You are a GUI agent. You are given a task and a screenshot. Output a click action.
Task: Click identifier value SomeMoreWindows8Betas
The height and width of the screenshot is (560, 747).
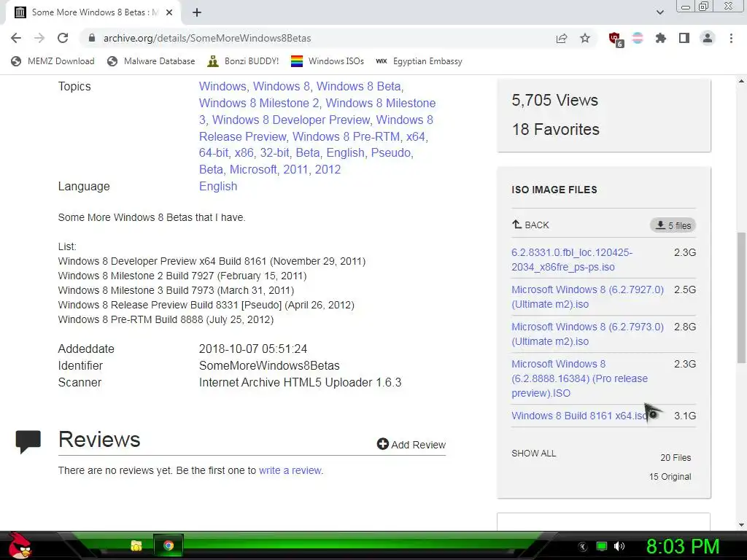click(269, 366)
